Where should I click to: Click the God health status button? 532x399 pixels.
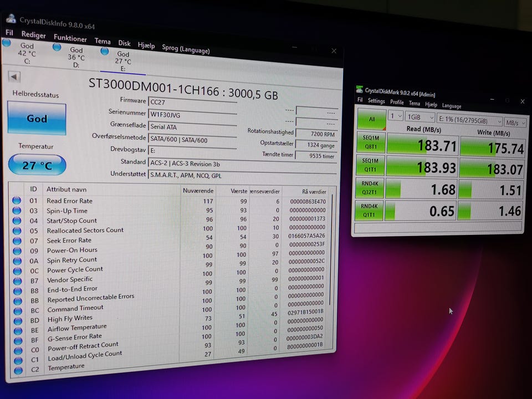pyautogui.click(x=37, y=119)
